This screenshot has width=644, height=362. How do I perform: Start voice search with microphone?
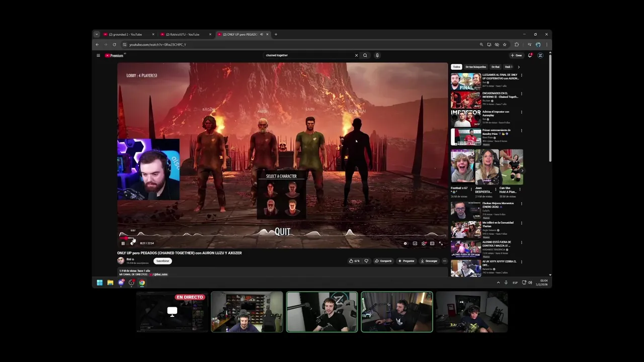(x=377, y=55)
